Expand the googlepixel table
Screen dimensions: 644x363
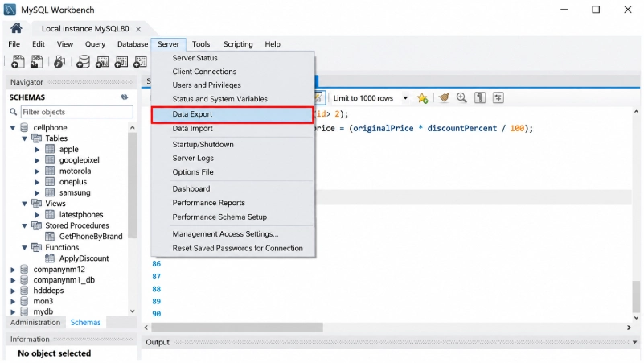pyautogui.click(x=37, y=160)
